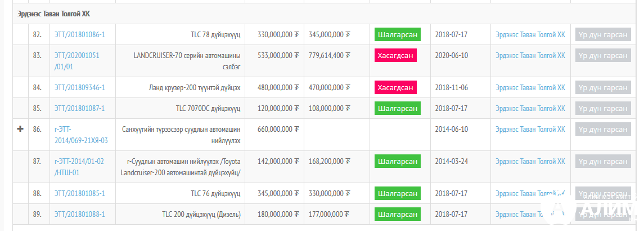Image resolution: width=644 pixels, height=231 pixels.
Task: Open tender link ЭТТ/201801088-1
Action: pyautogui.click(x=79, y=214)
